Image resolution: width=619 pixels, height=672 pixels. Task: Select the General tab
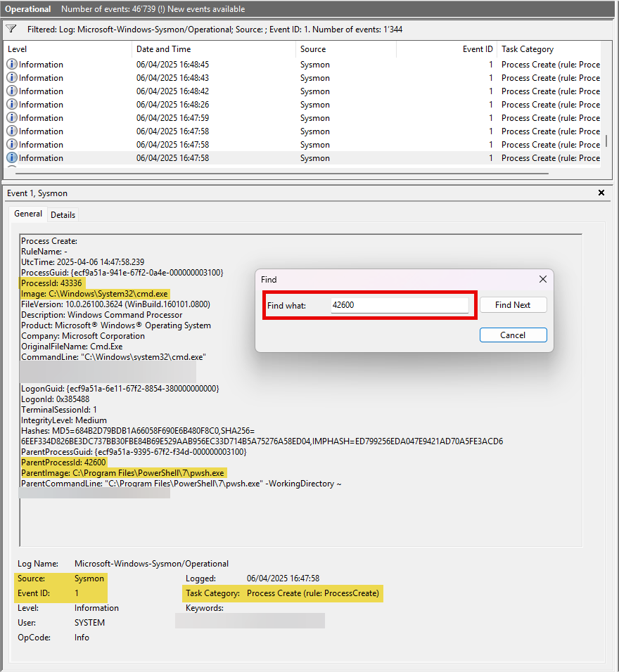click(x=28, y=214)
